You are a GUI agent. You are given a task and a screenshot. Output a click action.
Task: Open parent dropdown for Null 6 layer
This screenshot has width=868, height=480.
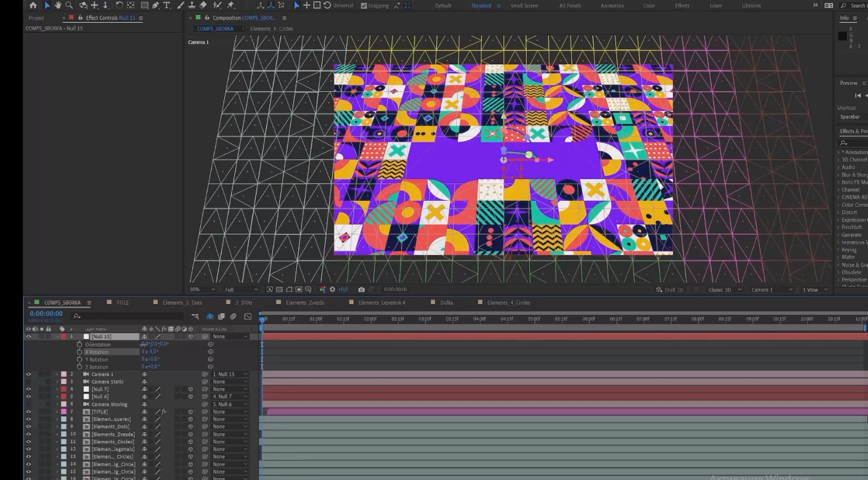230,397
